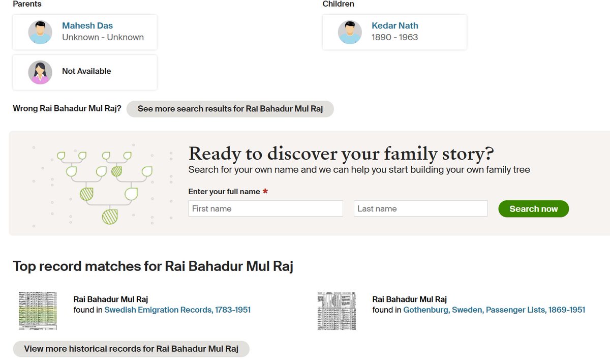Click Mahesh Das profile avatar
The width and height of the screenshot is (610, 364).
[x=40, y=32]
